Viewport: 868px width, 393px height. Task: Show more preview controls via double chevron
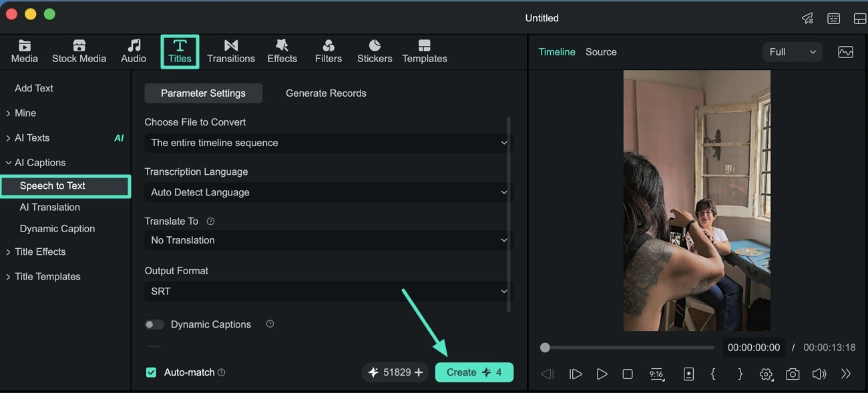[846, 374]
